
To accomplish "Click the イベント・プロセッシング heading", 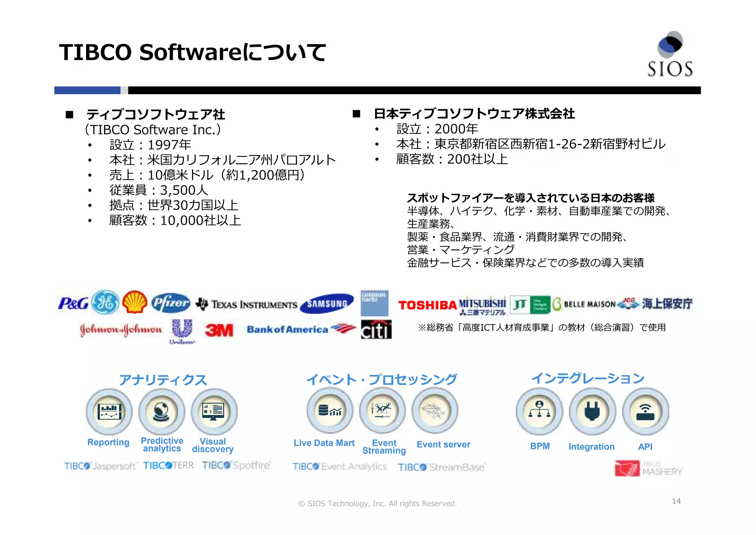I will tap(382, 379).
